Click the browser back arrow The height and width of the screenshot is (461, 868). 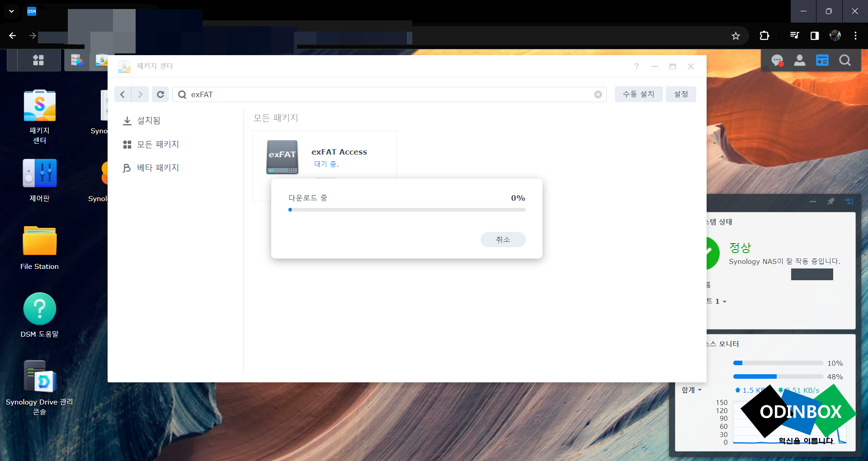[13, 36]
